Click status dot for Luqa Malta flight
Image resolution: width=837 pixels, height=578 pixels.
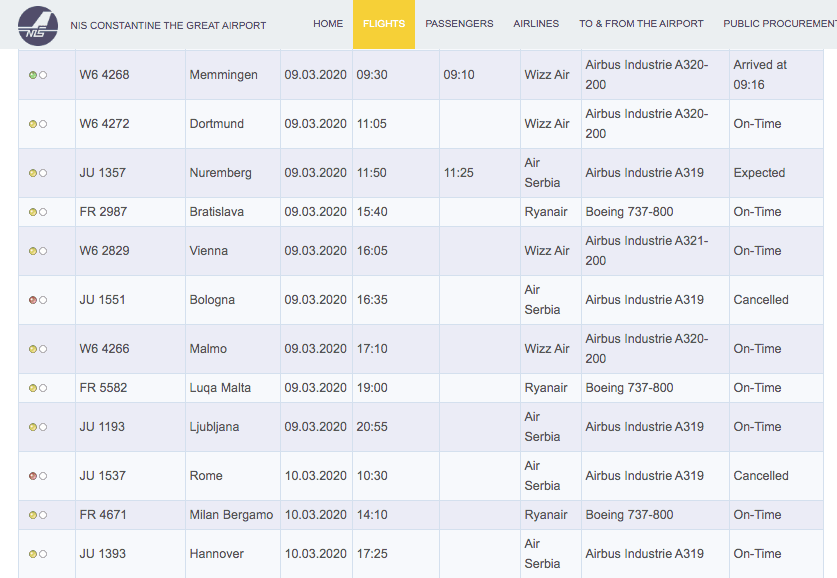coord(33,388)
